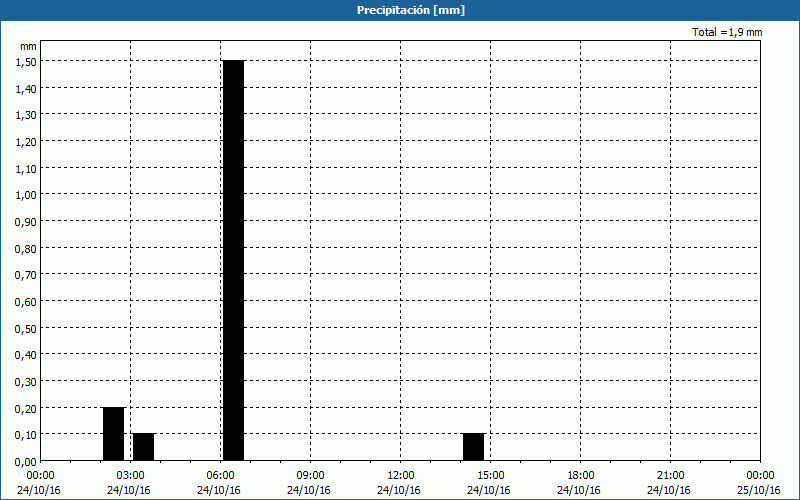Select the 1,30 y-axis value
Image resolution: width=800 pixels, height=500 pixels.
click(26, 115)
